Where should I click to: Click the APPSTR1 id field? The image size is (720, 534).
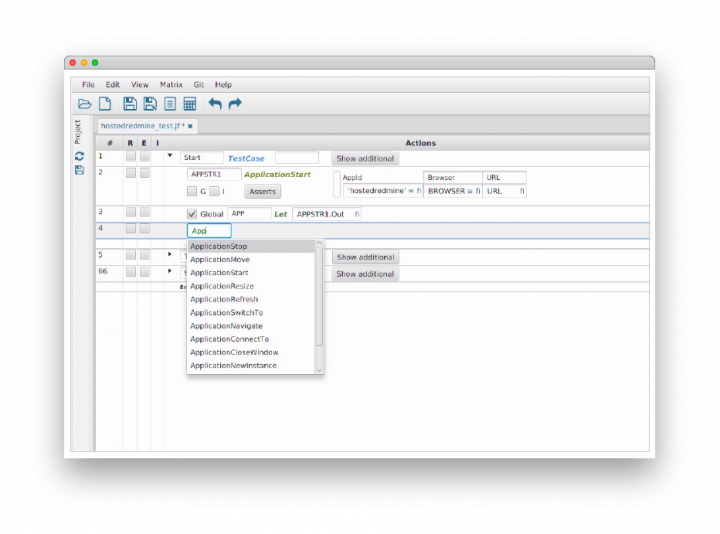pyautogui.click(x=214, y=174)
